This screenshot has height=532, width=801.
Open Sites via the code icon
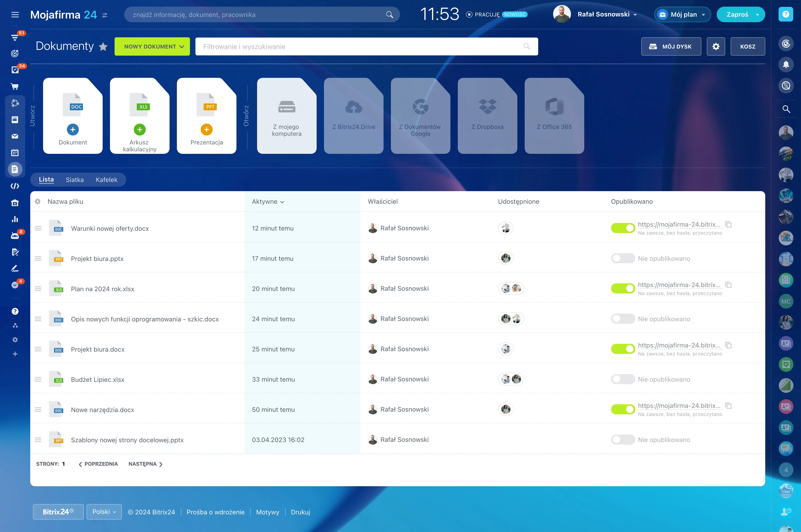click(x=15, y=186)
